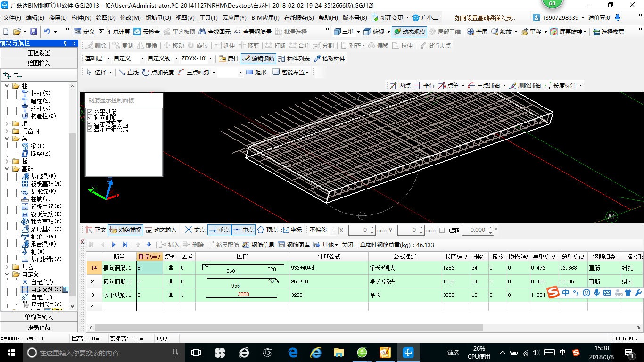
Task: Click 缩尺配筋 scaled reinforcement tool
Action: pos(223,245)
